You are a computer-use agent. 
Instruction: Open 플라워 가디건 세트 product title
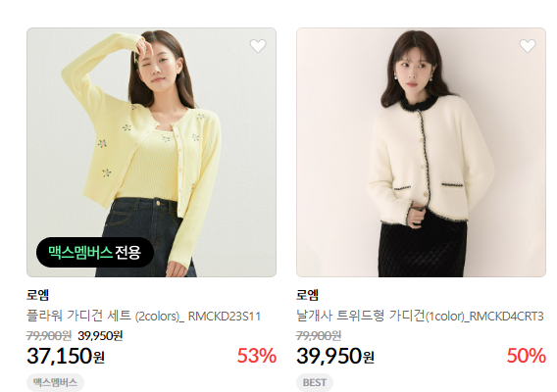pyautogui.click(x=143, y=316)
